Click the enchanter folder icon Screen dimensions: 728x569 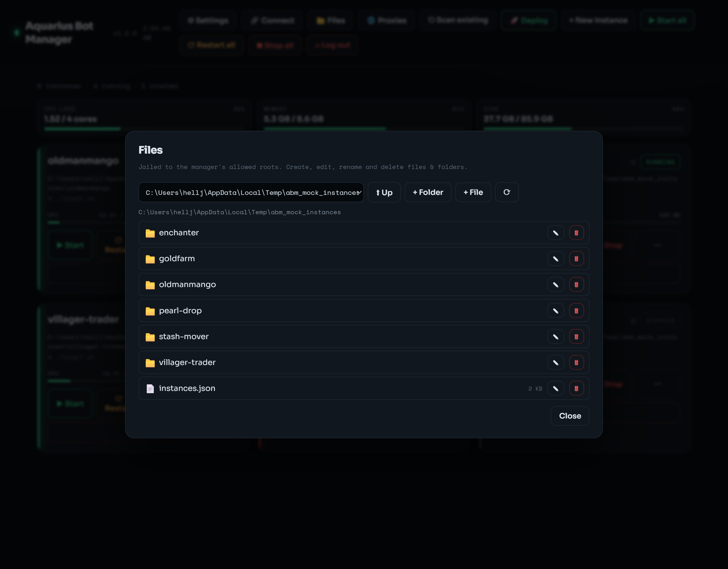pyautogui.click(x=150, y=233)
